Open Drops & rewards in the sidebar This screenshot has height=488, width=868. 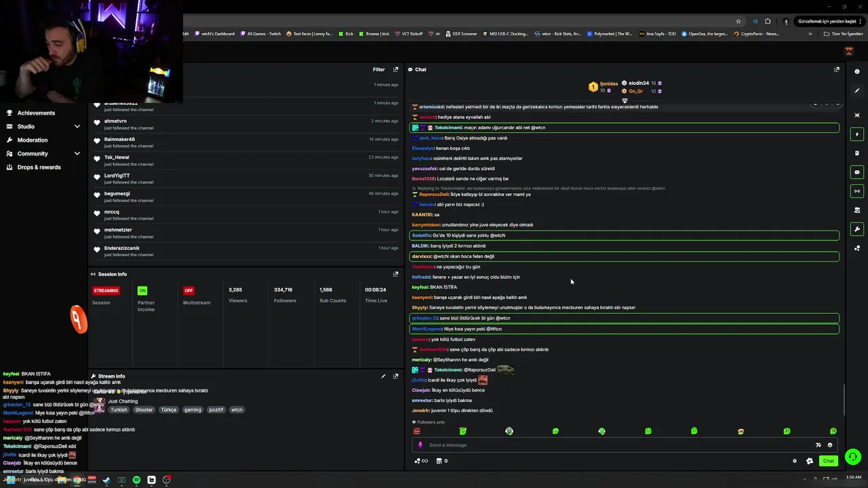tap(39, 167)
